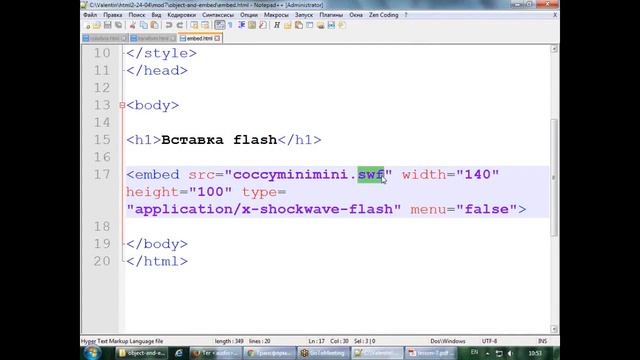Image resolution: width=640 pixels, height=360 pixels.
Task: Open the Zen Coding menu
Action: tap(383, 15)
